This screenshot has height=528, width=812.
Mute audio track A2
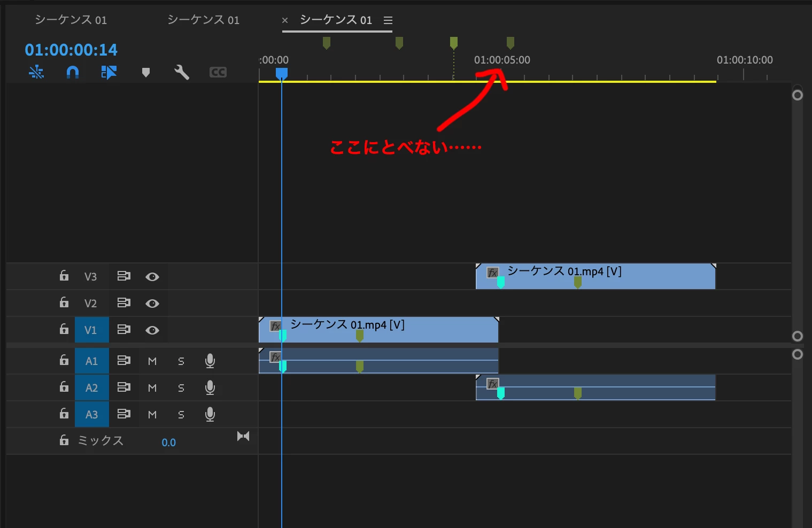[x=152, y=388]
